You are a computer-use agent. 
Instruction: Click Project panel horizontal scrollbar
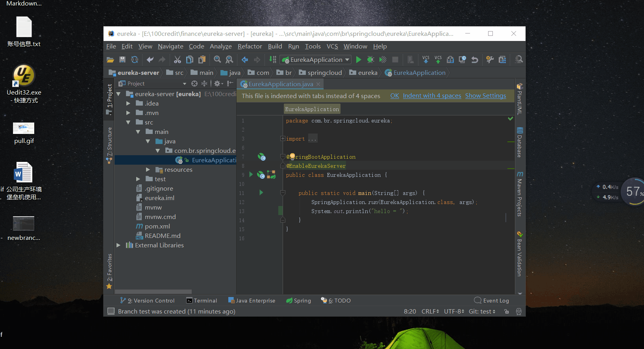153,292
